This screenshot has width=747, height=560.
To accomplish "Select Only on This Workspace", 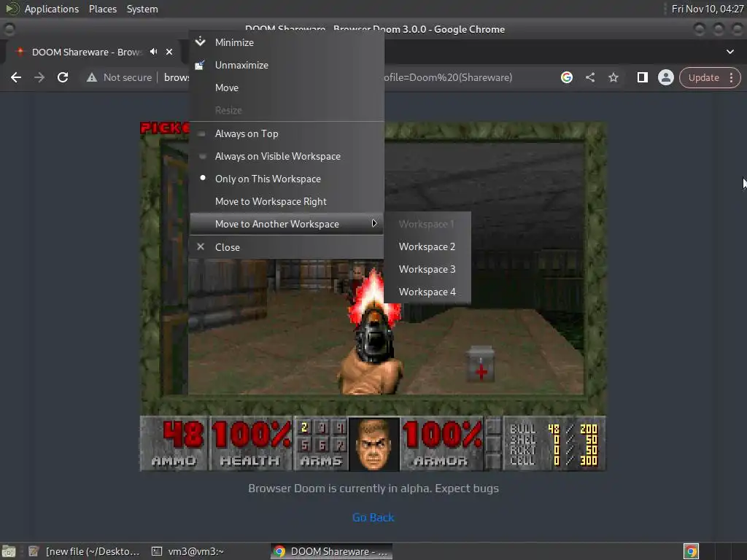I will 286,179.
